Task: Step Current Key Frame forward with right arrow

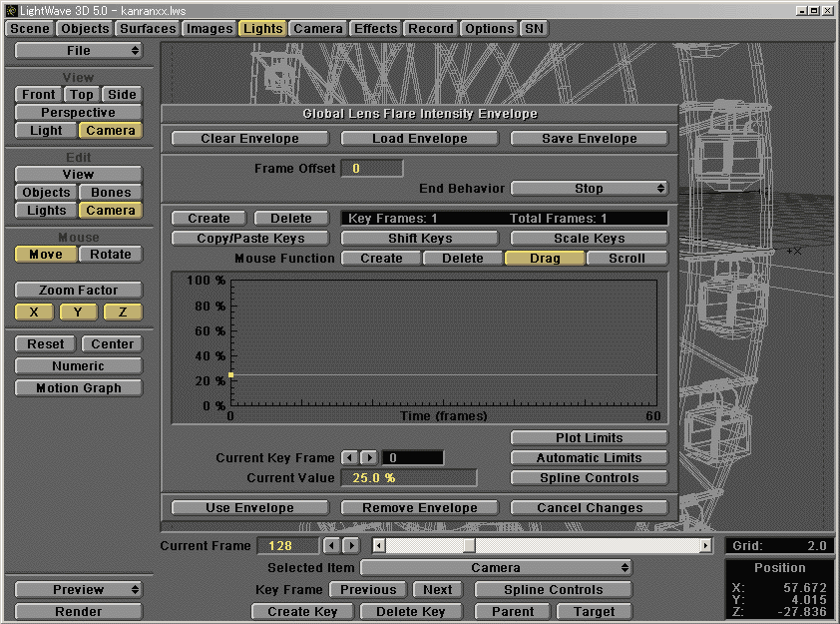Action: pos(368,457)
